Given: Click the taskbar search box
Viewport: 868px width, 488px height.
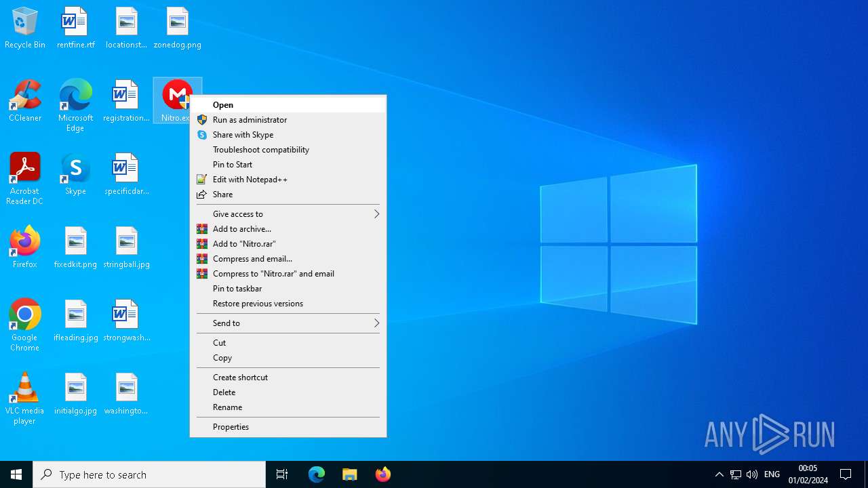Looking at the screenshot, I should (149, 474).
